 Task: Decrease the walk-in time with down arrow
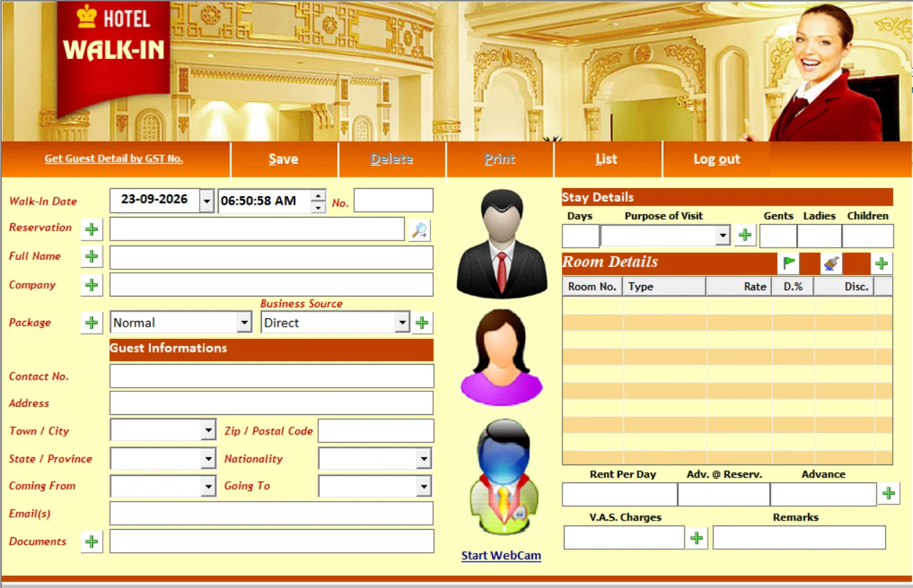click(x=318, y=207)
